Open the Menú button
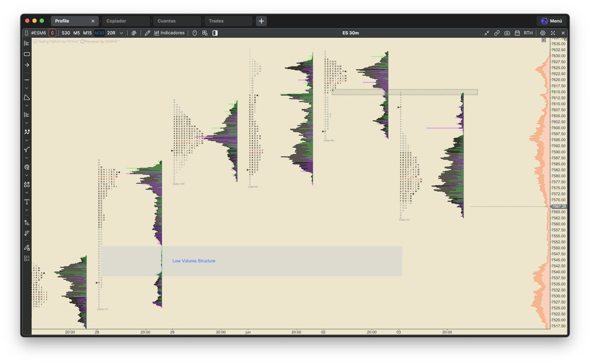This screenshot has height=364, width=590. point(551,21)
